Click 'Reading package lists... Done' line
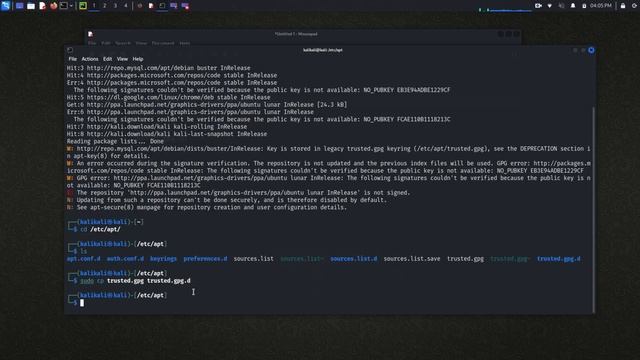The width and height of the screenshot is (640, 360). point(115,141)
